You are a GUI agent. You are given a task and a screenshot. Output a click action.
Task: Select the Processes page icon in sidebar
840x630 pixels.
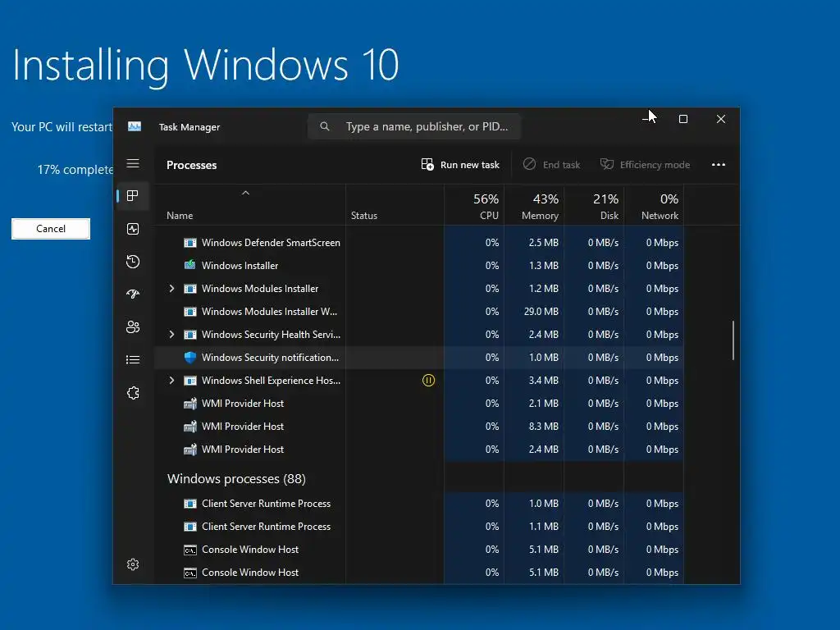(x=133, y=195)
